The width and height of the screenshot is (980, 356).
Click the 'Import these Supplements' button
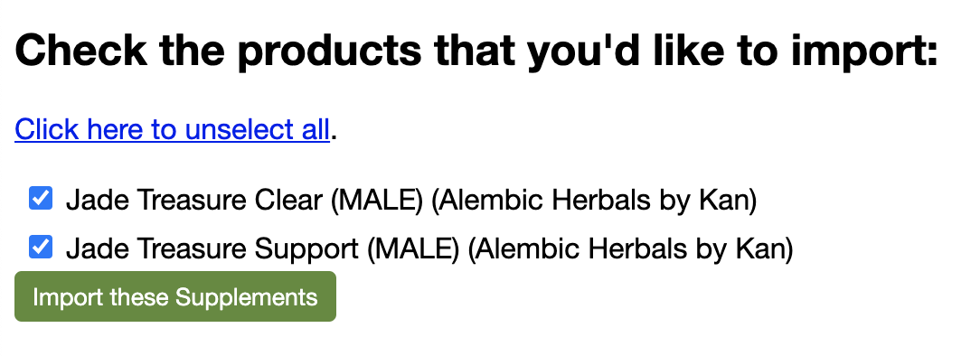click(x=175, y=296)
